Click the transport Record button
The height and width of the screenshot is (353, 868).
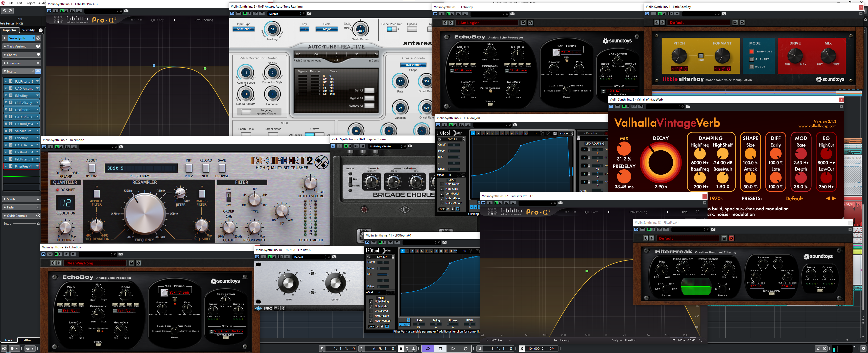click(x=466, y=349)
